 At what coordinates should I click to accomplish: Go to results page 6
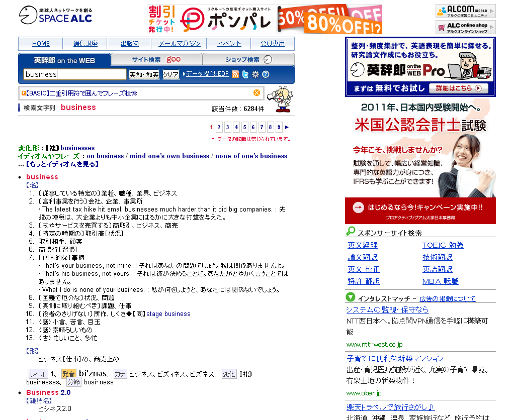(x=253, y=127)
